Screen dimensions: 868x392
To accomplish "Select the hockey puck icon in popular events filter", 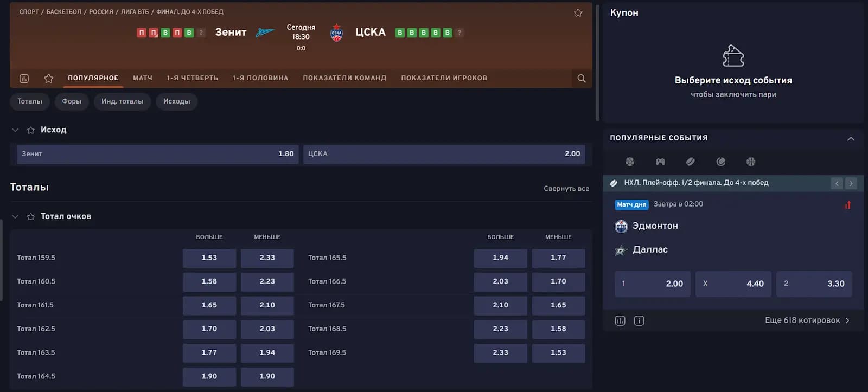I will [691, 162].
